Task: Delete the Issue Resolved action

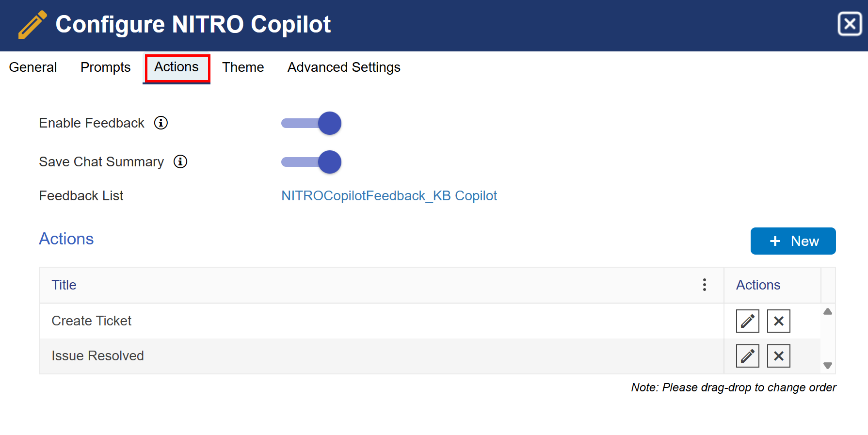Action: (x=778, y=356)
